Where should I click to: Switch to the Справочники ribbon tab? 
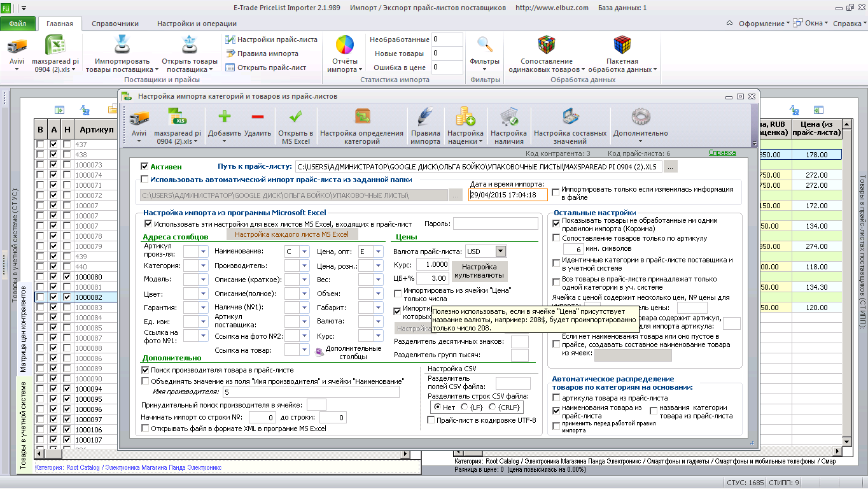pos(115,24)
